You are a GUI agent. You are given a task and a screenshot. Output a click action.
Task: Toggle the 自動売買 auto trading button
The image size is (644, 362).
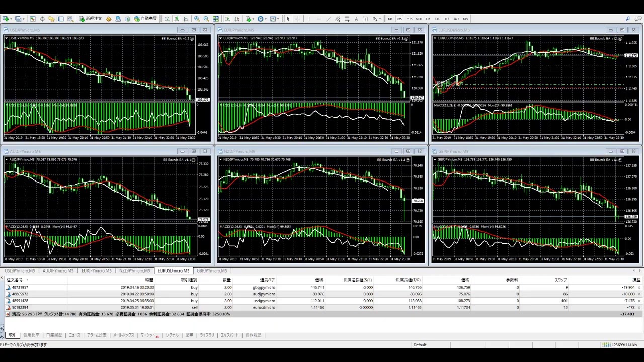click(x=145, y=19)
